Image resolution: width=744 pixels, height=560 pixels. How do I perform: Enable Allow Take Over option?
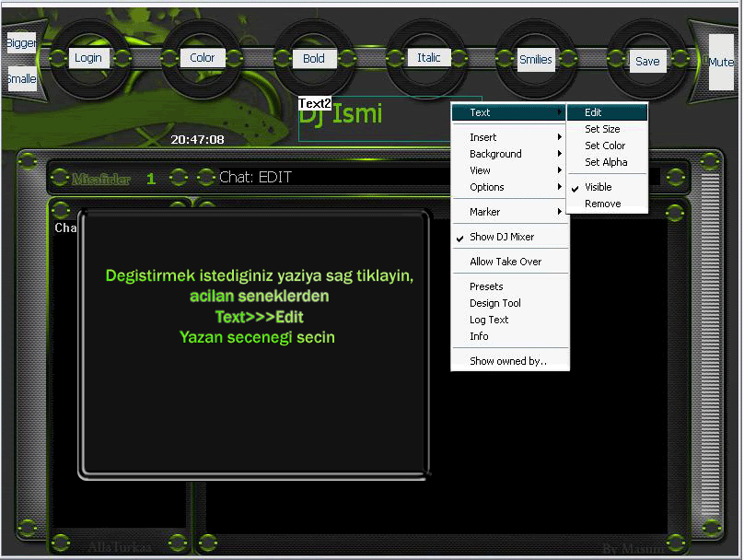tap(506, 262)
